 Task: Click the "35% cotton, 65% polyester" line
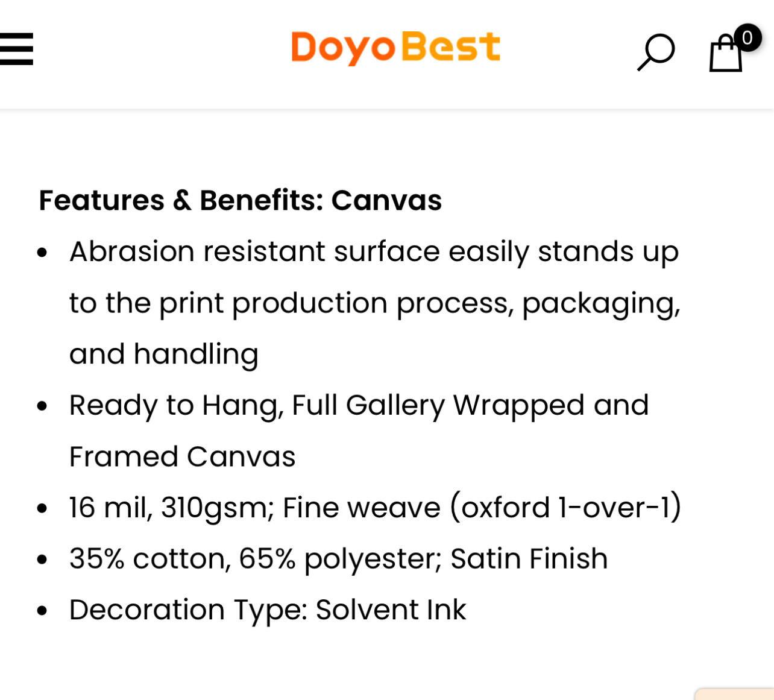(x=338, y=559)
